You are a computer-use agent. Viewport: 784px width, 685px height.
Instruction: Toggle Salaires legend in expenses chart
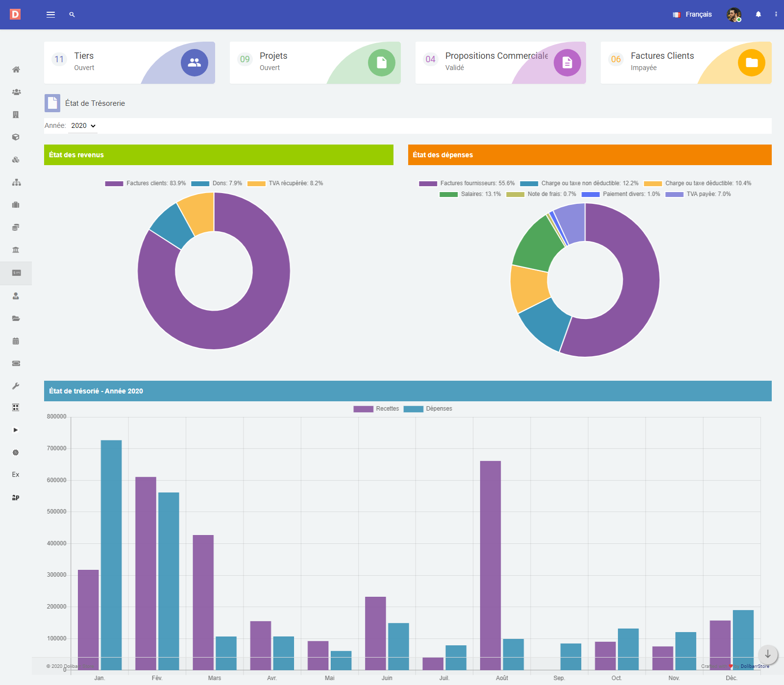[470, 194]
